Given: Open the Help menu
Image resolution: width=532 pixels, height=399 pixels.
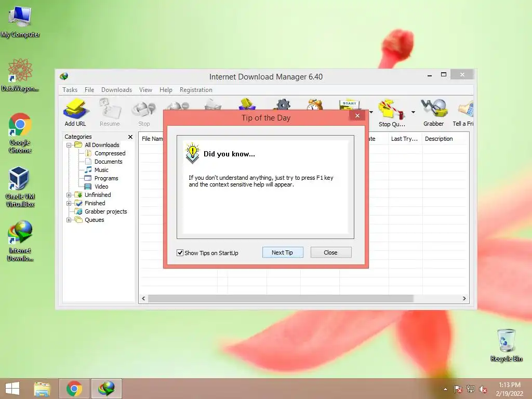Looking at the screenshot, I should tap(166, 89).
